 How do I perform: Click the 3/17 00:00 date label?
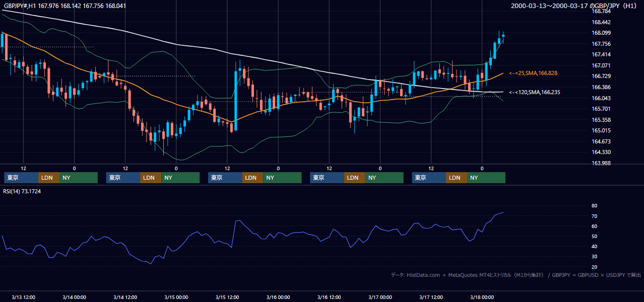380,297
